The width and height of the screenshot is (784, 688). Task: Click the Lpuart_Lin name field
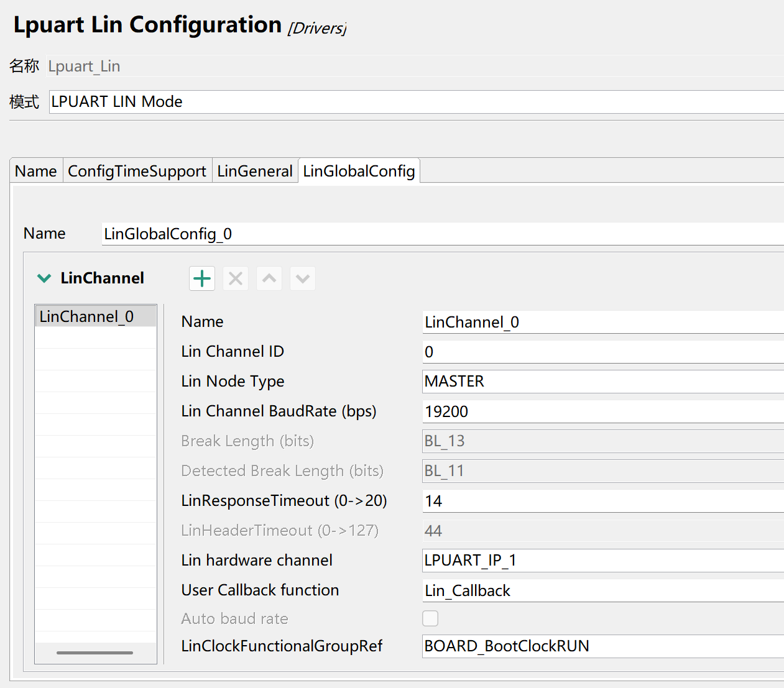coord(415,66)
